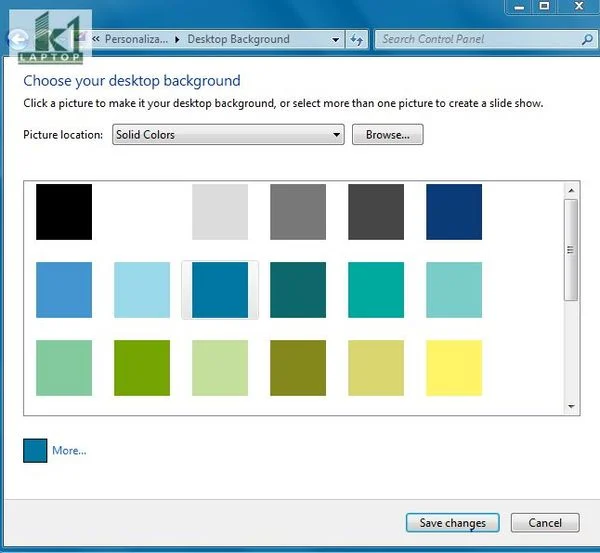
Task: Select the bright grass green swatch
Action: 142,368
